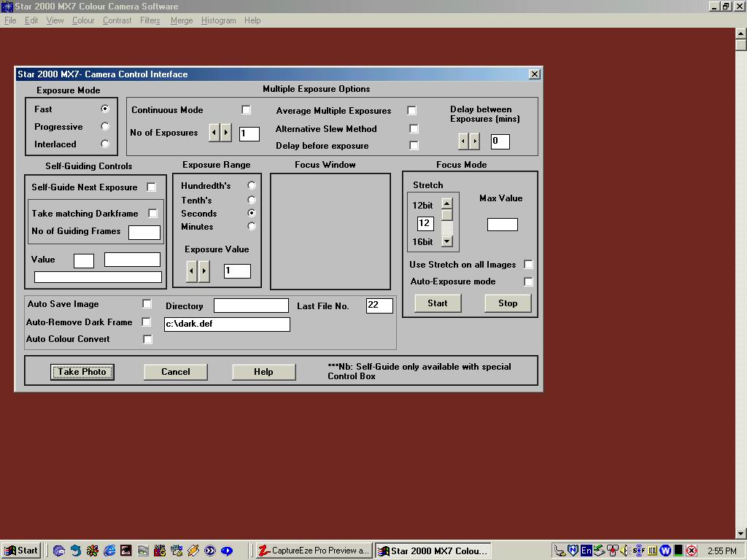Enable Continuous Mode checkbox
The image size is (747, 560).
246,109
